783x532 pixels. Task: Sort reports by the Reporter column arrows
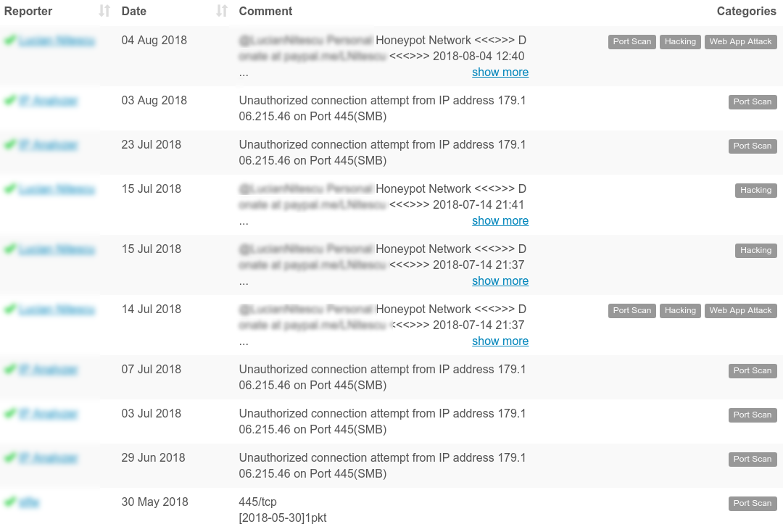[x=104, y=11]
